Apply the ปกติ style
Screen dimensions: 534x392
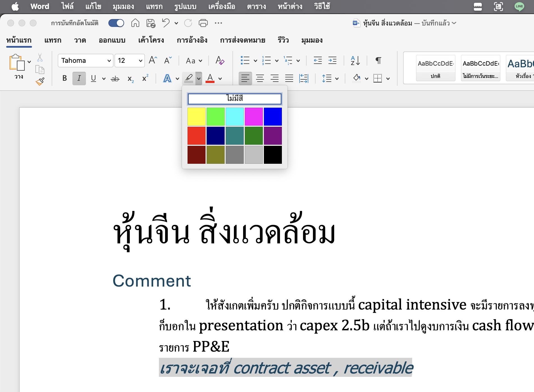(x=435, y=68)
